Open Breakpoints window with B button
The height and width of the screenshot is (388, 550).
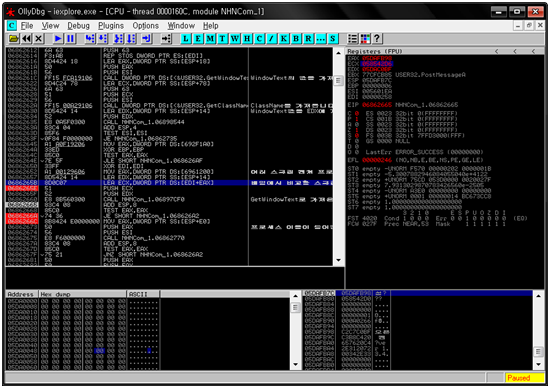point(296,39)
